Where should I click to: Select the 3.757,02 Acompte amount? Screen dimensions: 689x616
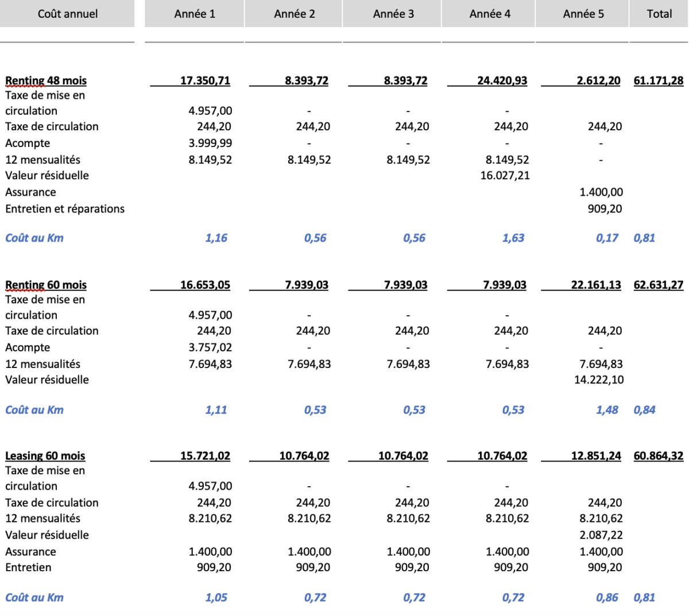(x=210, y=347)
